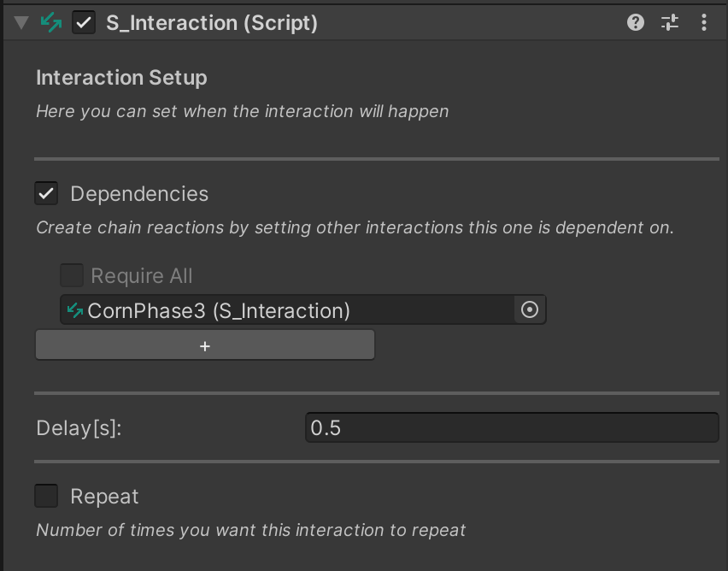Click the Require All label text
The width and height of the screenshot is (728, 571).
coord(142,276)
